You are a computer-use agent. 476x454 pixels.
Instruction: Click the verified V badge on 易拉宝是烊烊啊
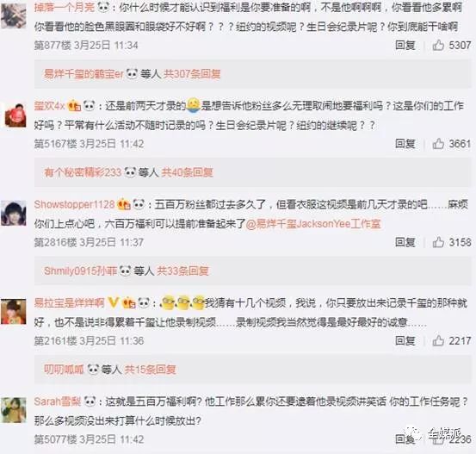click(114, 302)
